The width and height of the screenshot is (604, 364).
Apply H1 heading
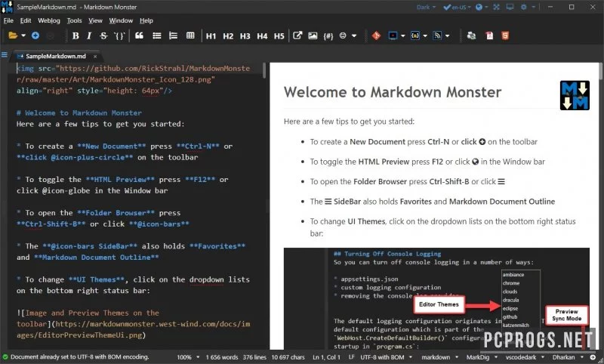[211, 36]
